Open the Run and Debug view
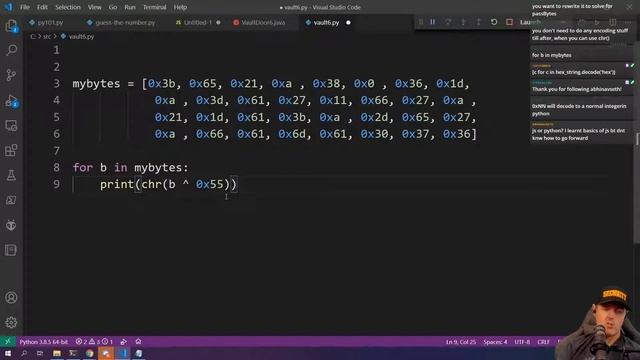The width and height of the screenshot is (640, 360). (x=11, y=100)
